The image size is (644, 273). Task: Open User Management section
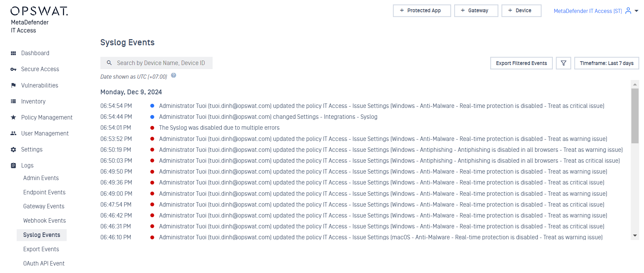point(45,133)
